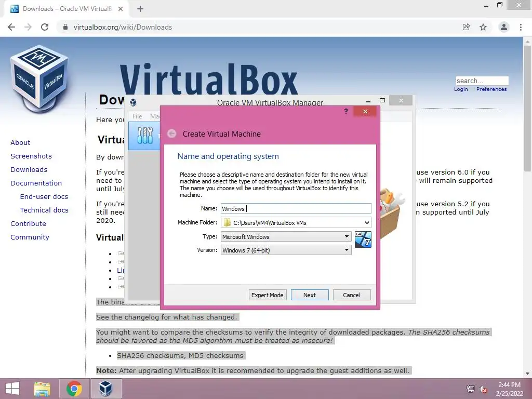The height and width of the screenshot is (399, 532).
Task: Select the Downloads browser tab
Action: [x=67, y=9]
